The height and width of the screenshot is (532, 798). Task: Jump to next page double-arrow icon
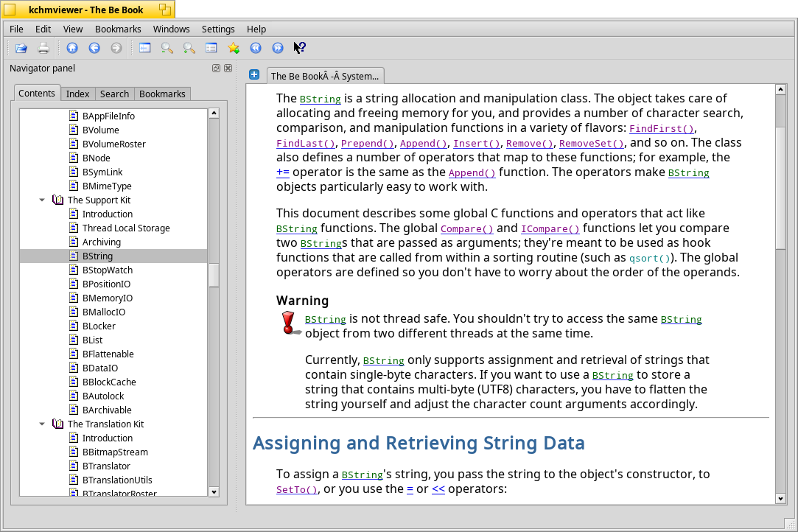tap(278, 48)
